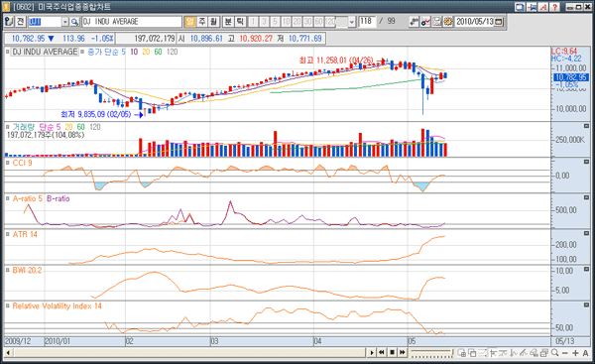The image size is (595, 364).
Task: Open the calendar picker icon
Action: (499, 22)
